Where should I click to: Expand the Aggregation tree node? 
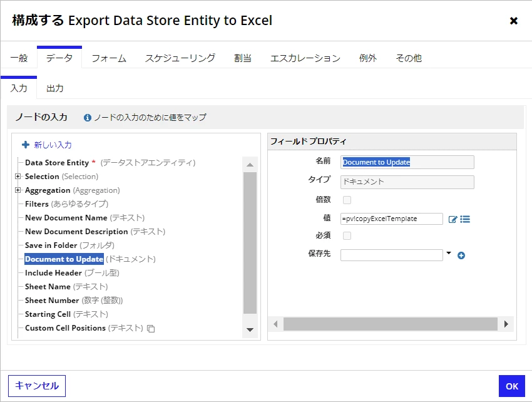point(18,190)
